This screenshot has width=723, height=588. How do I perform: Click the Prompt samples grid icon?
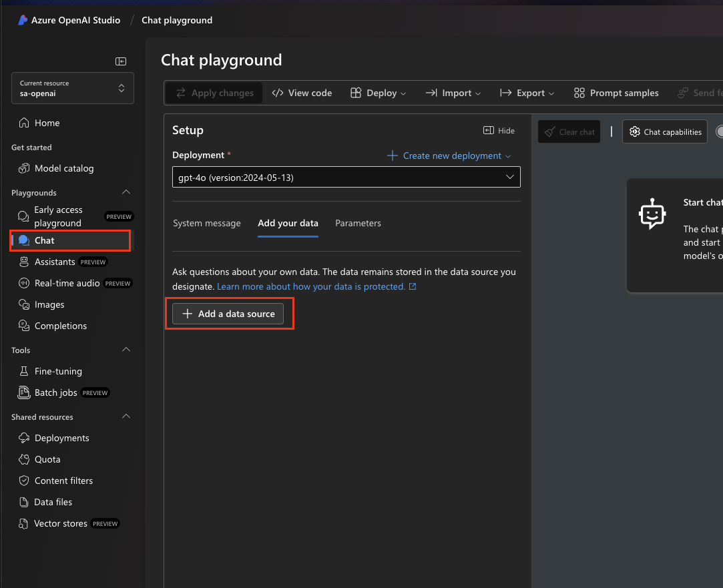(x=579, y=93)
